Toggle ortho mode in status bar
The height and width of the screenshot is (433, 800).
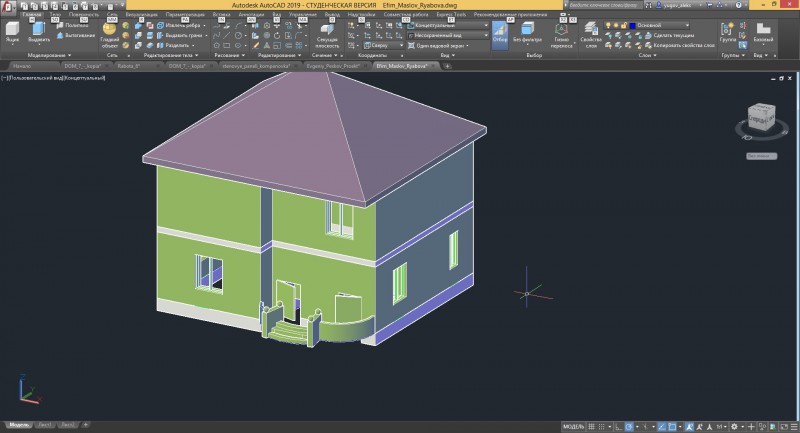pyautogui.click(x=618, y=426)
